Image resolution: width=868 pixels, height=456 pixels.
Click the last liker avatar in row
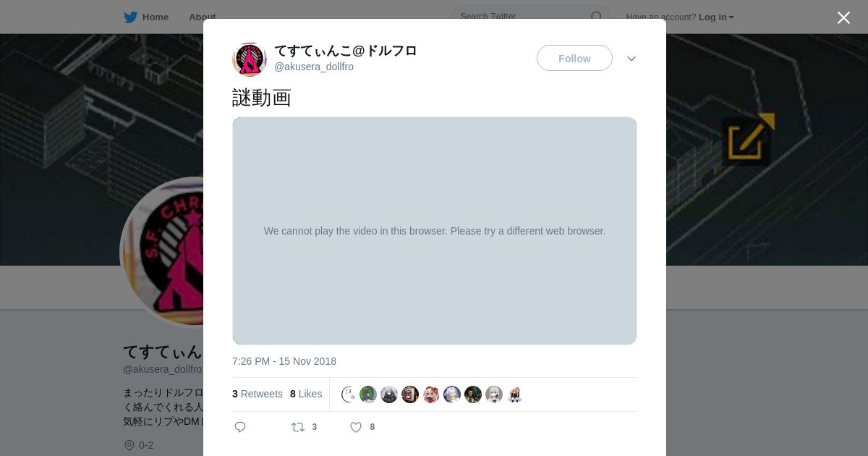point(515,394)
